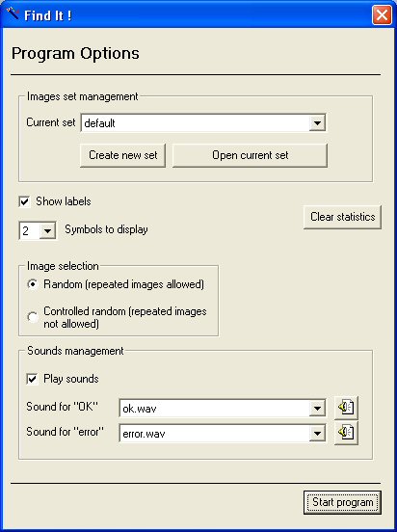Expand the Sound for "error" dropdown arrow
The image size is (397, 532).
click(317, 434)
